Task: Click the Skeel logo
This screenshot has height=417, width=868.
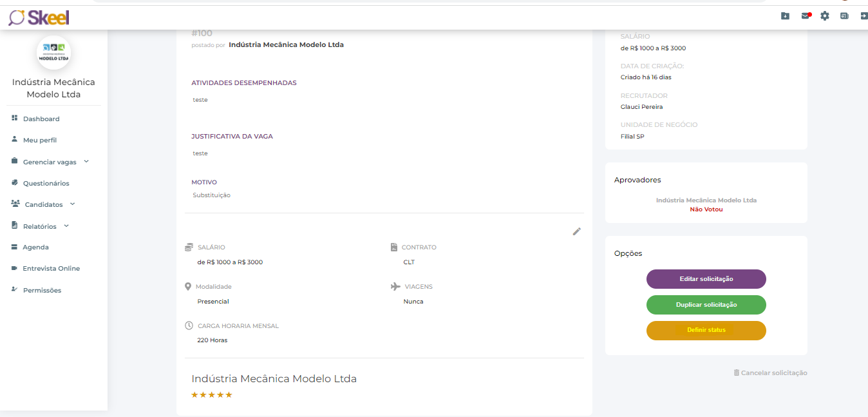Action: click(x=39, y=17)
